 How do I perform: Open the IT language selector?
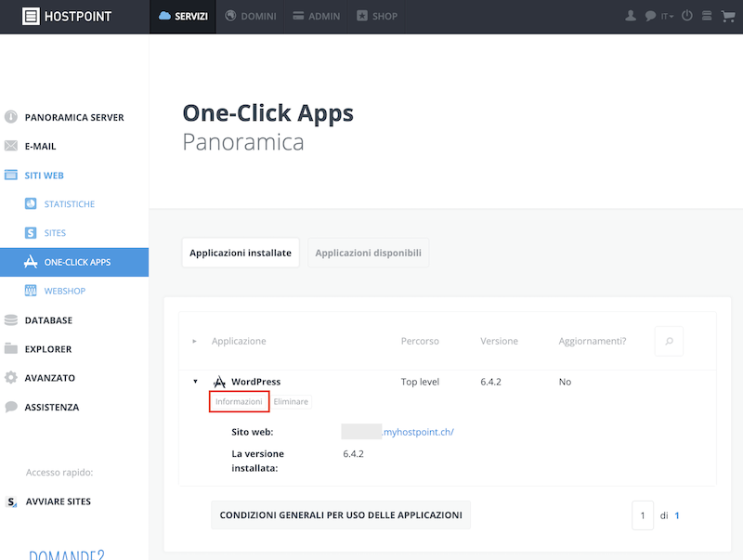[667, 17]
